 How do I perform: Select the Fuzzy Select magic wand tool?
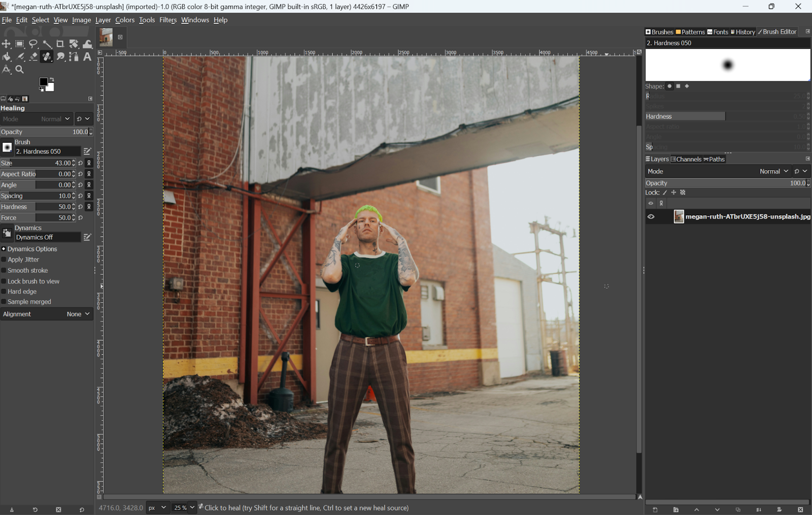[47, 44]
